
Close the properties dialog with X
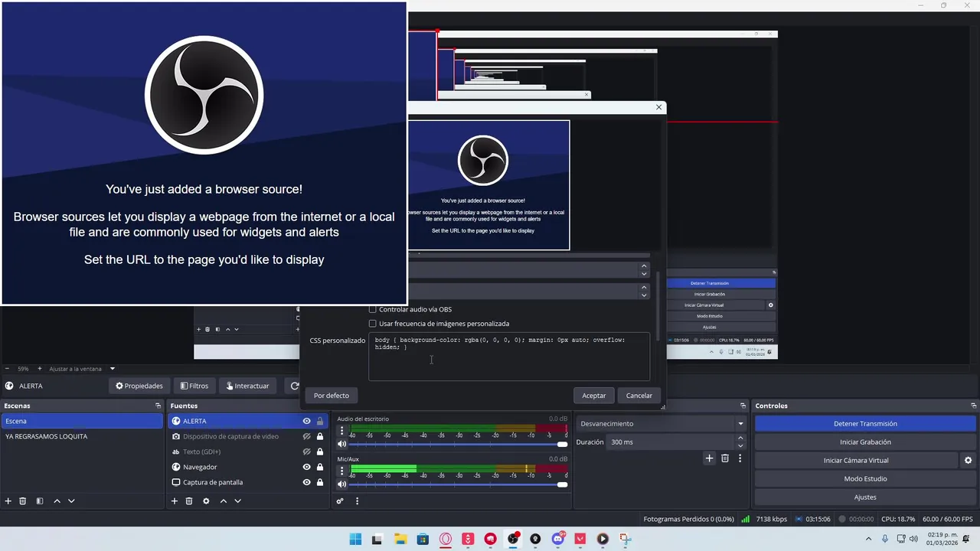click(658, 107)
